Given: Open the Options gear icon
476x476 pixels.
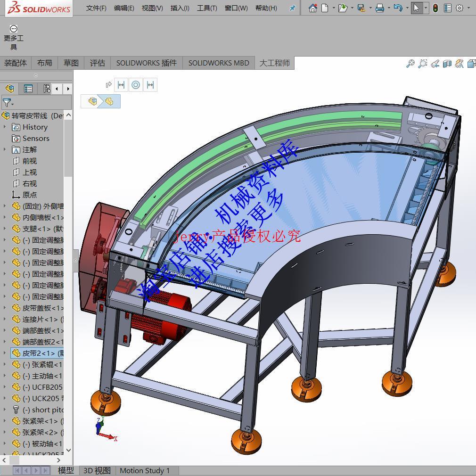Looking at the screenshot, I should (x=460, y=8).
